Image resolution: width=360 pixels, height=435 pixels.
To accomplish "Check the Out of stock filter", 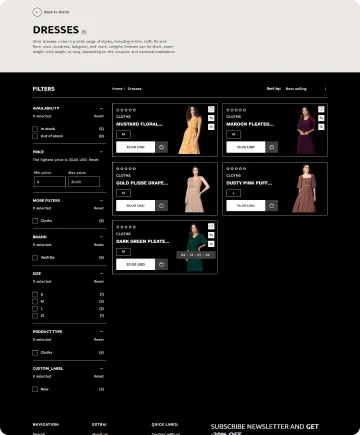I will (35, 136).
